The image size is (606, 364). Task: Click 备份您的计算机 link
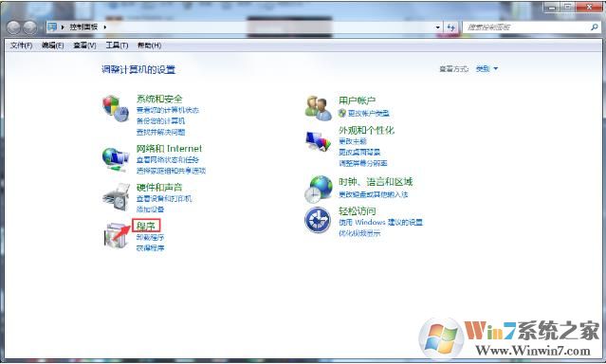(160, 121)
